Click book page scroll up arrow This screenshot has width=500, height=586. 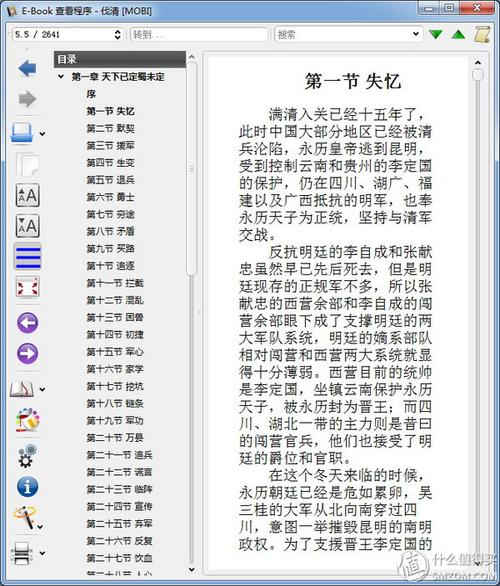point(477,62)
